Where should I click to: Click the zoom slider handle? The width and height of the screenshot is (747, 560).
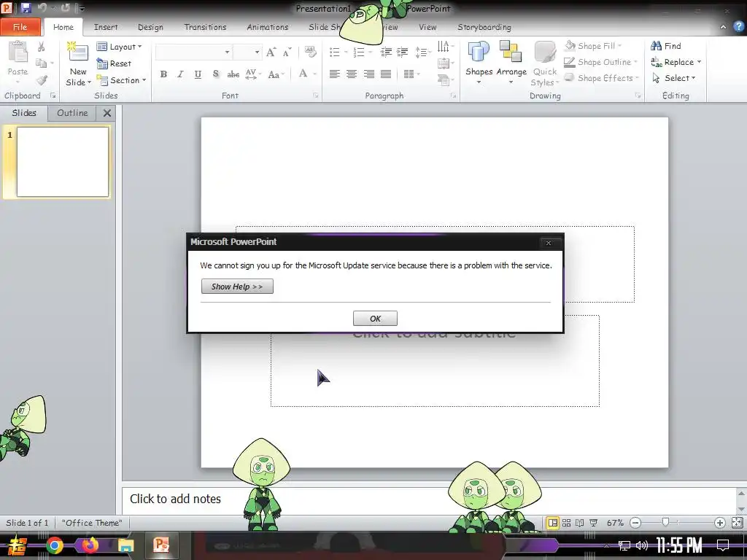[x=665, y=522]
